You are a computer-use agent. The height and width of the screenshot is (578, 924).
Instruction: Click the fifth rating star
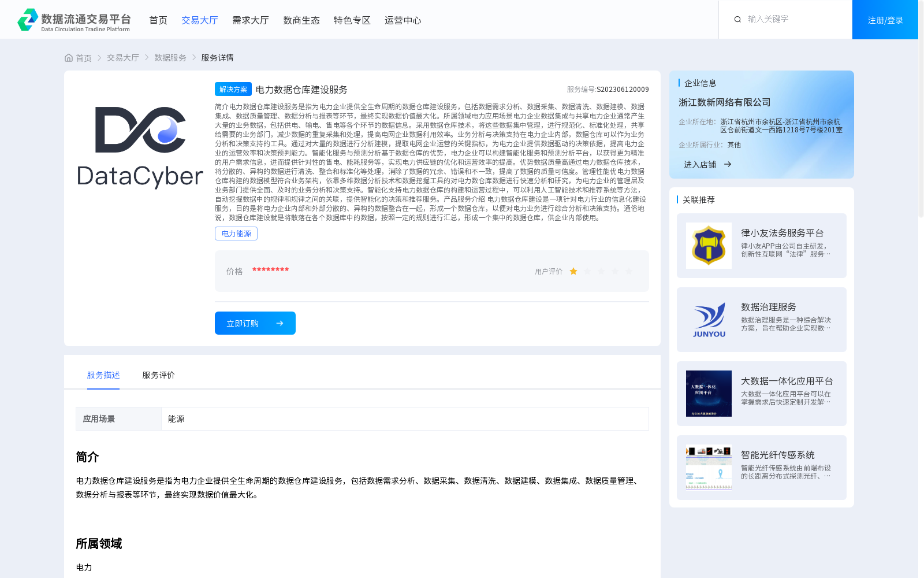629,271
